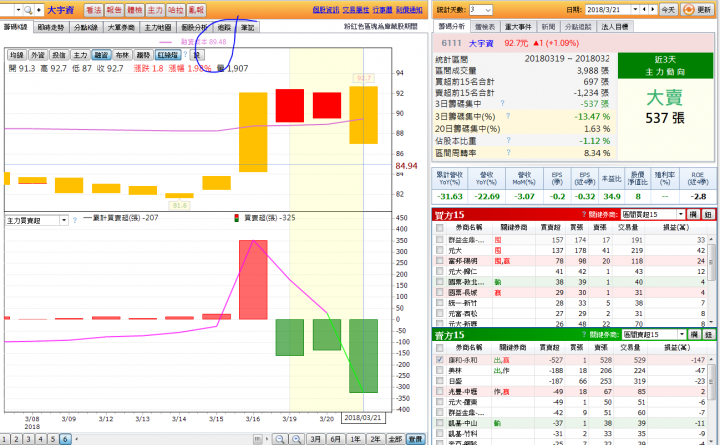This screenshot has width=720, height=445.
Task: Click the 欄 button in 賣方15 header
Action: tap(693, 335)
